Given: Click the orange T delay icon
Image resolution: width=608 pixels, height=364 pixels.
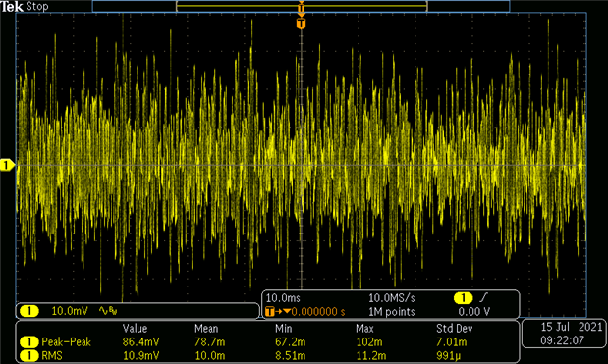Looking at the screenshot, I should (x=270, y=312).
